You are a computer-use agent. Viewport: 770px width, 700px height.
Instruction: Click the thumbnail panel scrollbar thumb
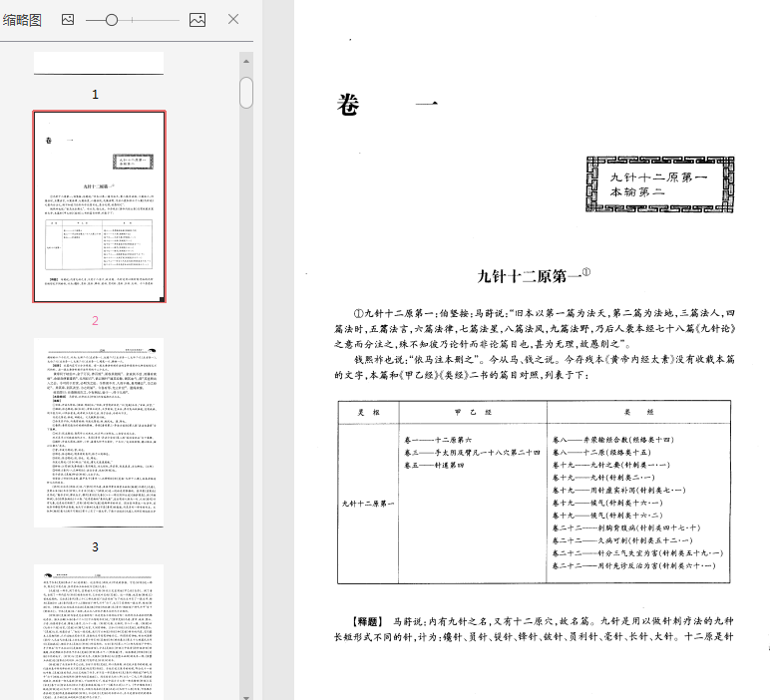point(246,93)
